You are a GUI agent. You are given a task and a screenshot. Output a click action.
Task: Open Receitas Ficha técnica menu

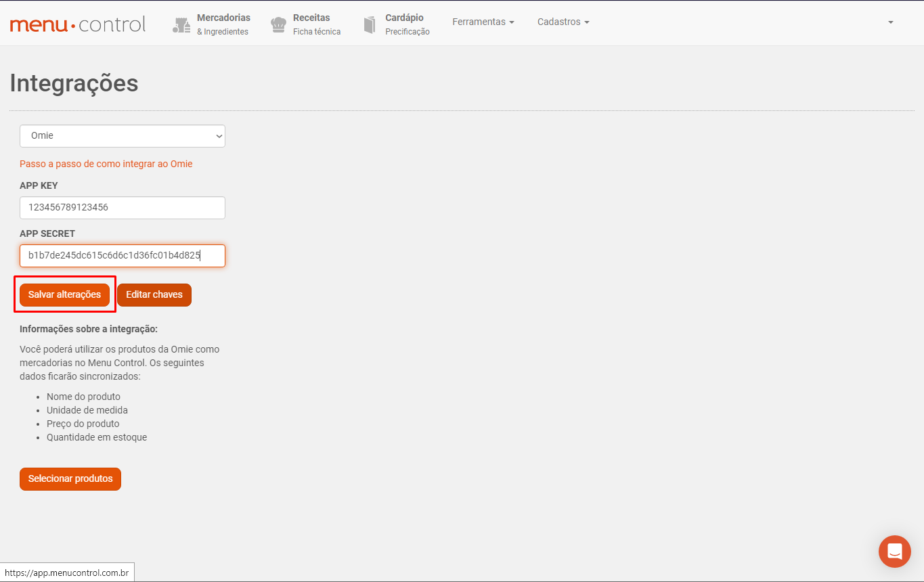(x=306, y=24)
